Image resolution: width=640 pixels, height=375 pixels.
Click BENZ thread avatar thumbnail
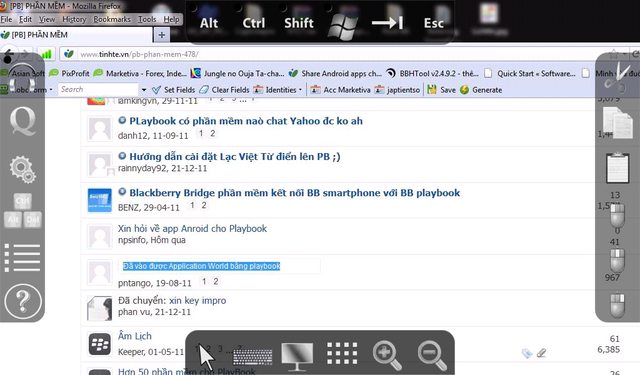pyautogui.click(x=100, y=200)
